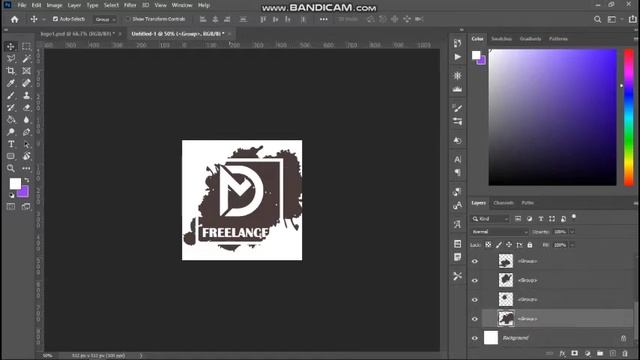The height and width of the screenshot is (360, 640).
Task: Open the Auto-Select Group dropdown
Action: [x=105, y=19]
